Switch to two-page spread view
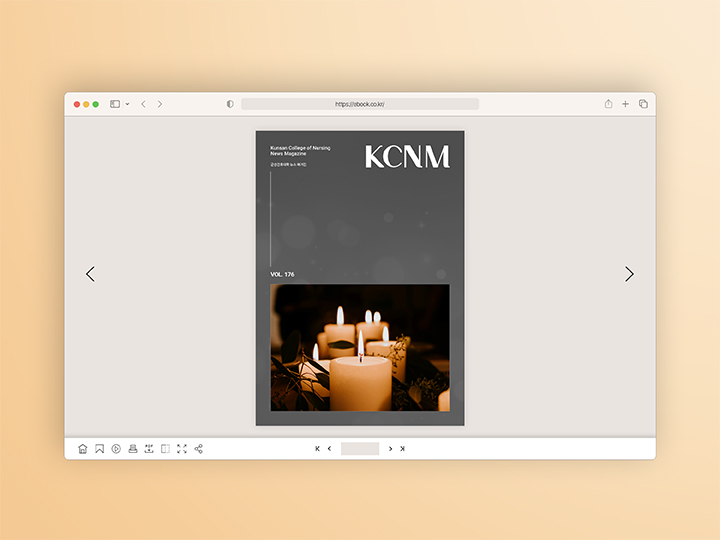Screen dimensions: 720x540 [x=165, y=449]
